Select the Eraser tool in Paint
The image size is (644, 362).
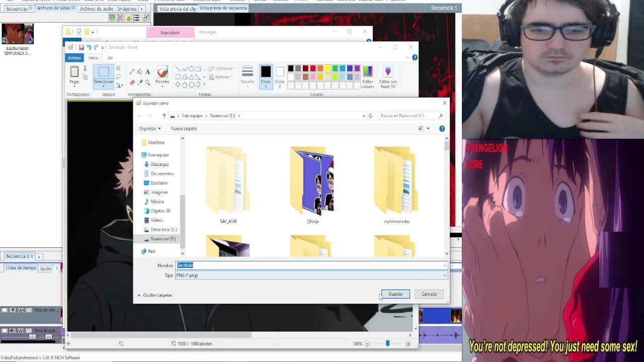coord(132,82)
